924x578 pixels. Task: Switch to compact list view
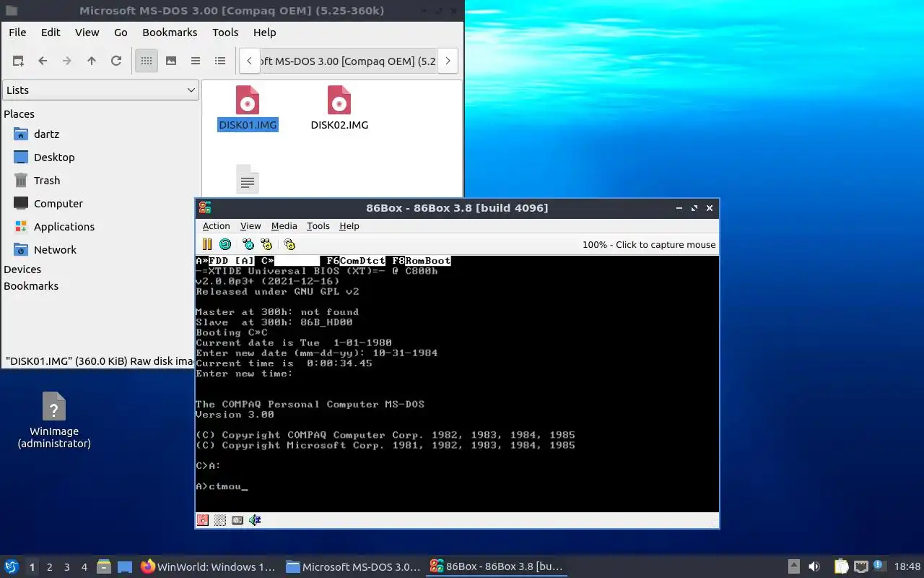click(196, 61)
